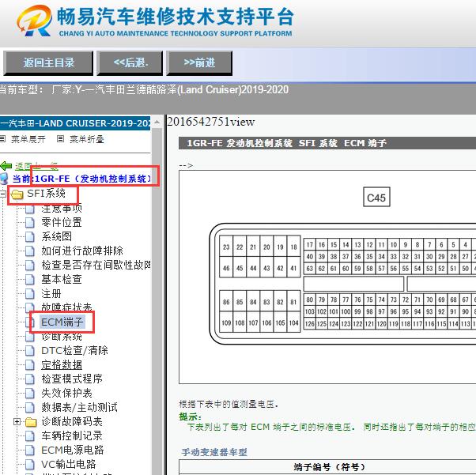The width and height of the screenshot is (476, 475).
Task: Open 车辆控制记录 entry
Action: (x=72, y=436)
